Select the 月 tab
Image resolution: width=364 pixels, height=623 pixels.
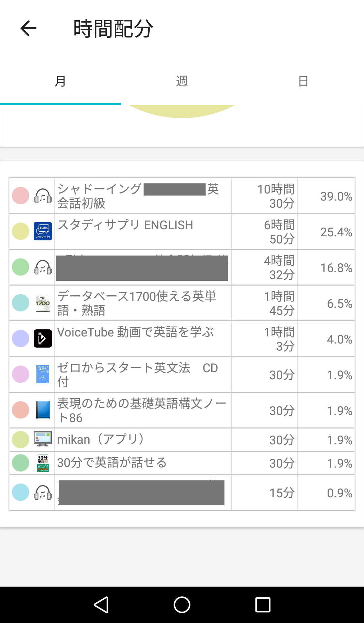(x=61, y=81)
